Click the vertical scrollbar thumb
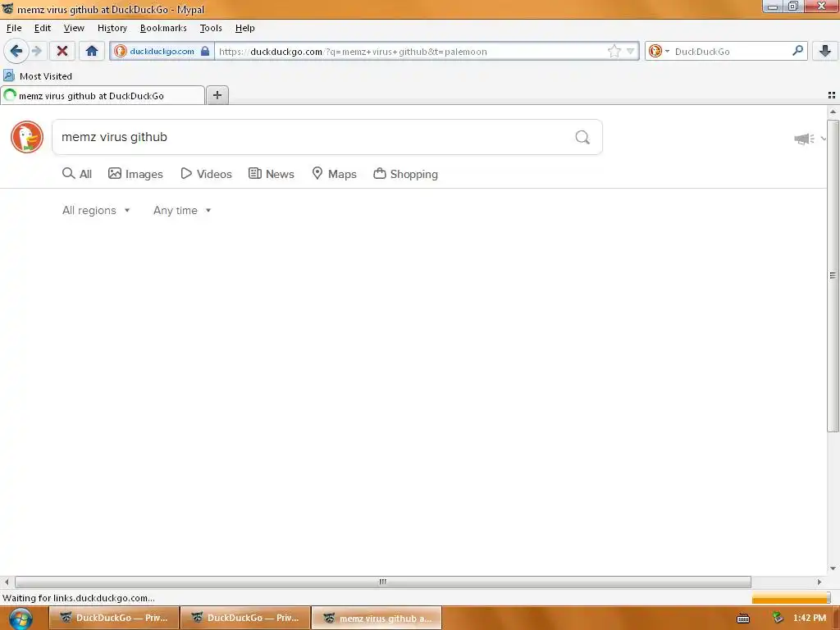This screenshot has width=840, height=630. click(833, 276)
